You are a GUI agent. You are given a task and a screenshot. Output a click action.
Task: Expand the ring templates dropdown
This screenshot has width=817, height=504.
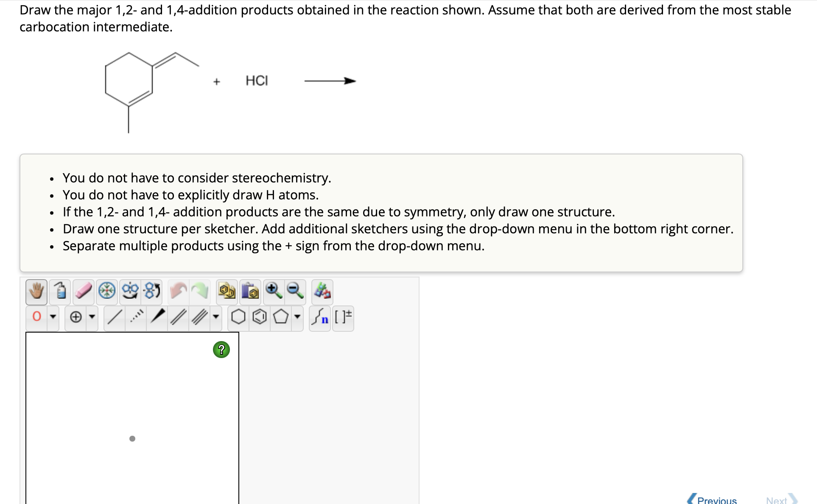297,317
